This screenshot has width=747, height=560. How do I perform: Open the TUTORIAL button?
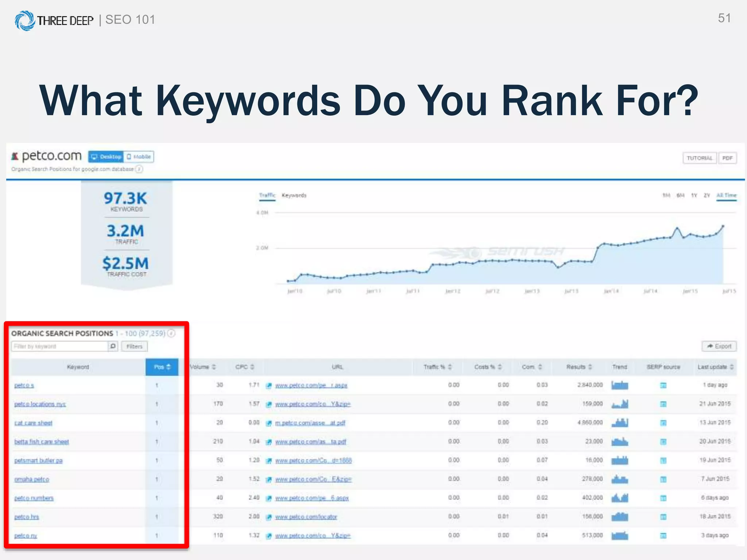tap(700, 158)
